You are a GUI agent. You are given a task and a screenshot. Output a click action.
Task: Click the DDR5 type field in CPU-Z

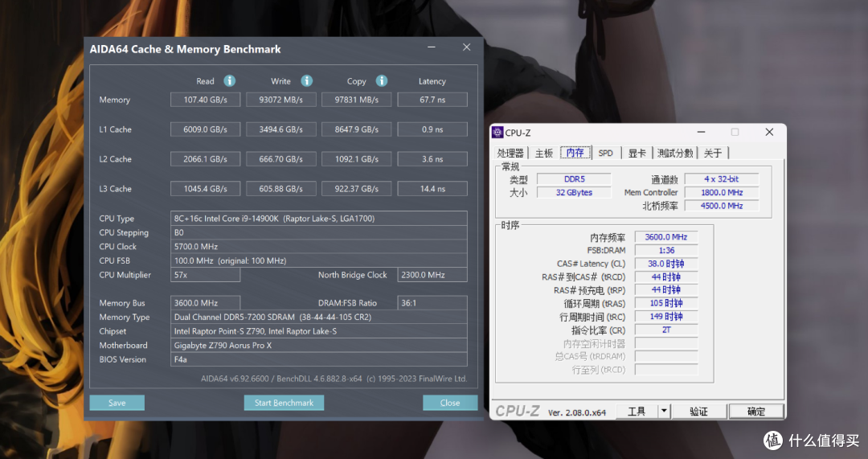[x=574, y=178]
